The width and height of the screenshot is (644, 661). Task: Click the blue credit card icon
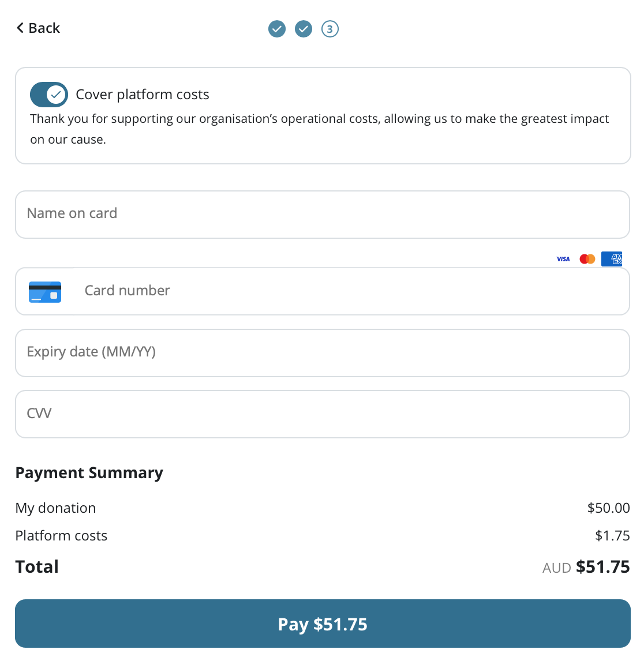(x=45, y=292)
